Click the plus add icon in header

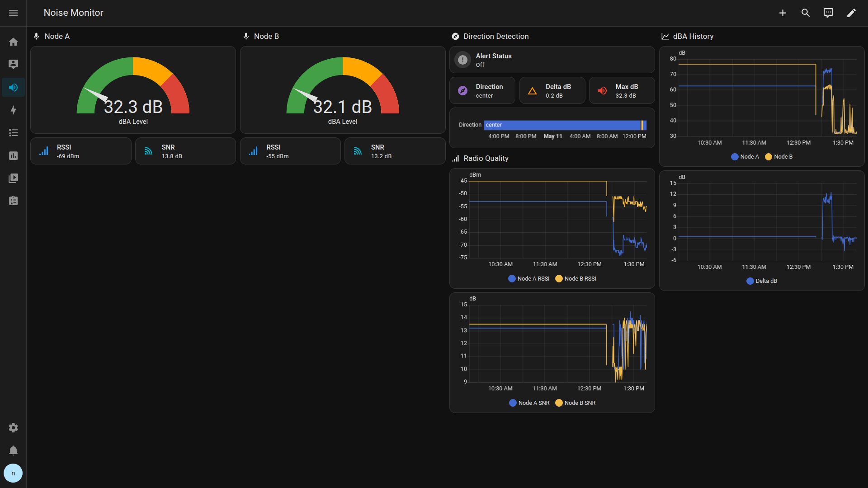[x=783, y=13]
